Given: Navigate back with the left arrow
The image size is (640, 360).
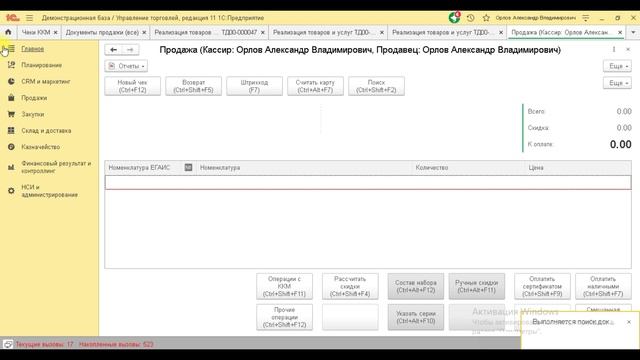Looking at the screenshot, I should coord(113,50).
